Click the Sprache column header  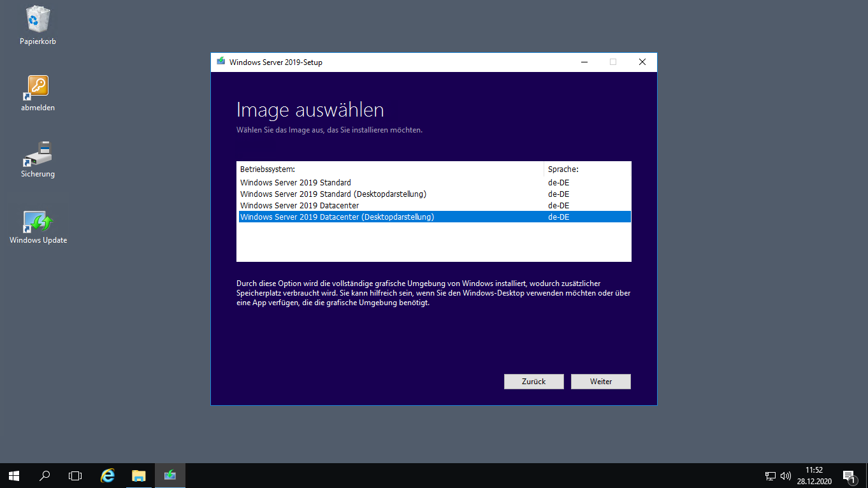click(x=588, y=169)
